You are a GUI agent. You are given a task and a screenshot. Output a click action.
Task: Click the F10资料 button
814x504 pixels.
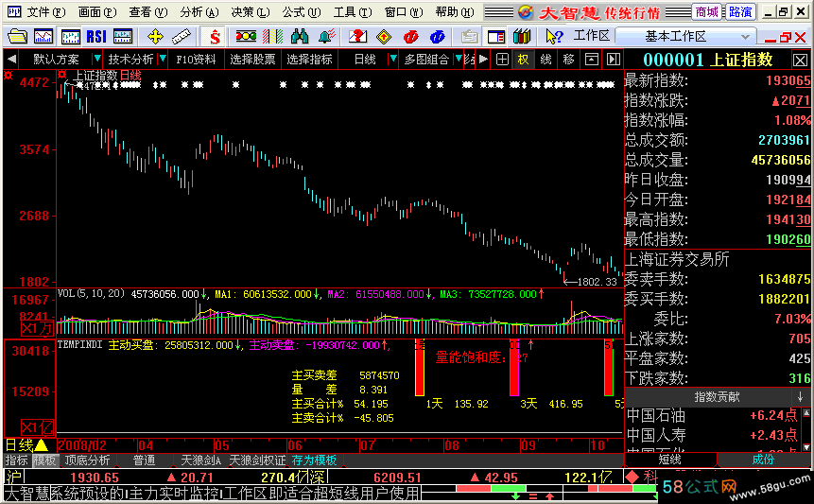196,60
